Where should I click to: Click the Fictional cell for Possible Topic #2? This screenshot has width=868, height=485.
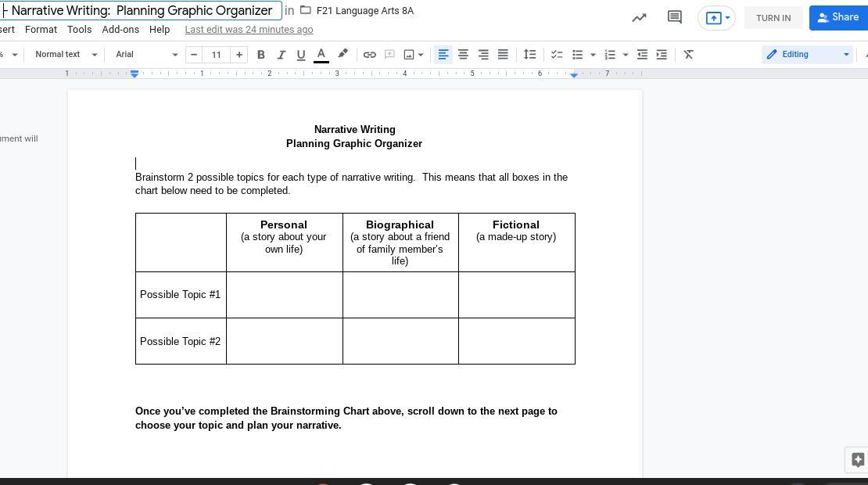(516, 341)
